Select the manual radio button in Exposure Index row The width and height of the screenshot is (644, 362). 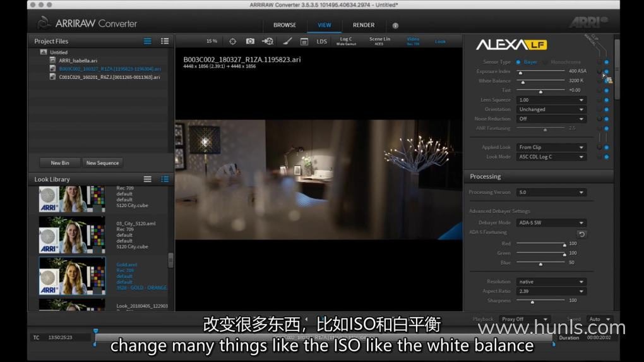point(599,71)
